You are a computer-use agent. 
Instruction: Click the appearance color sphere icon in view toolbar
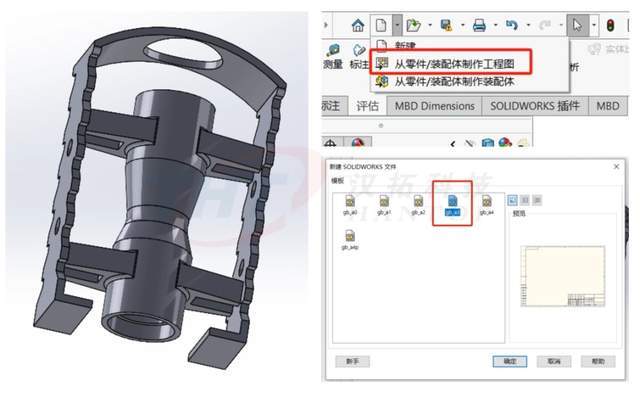pos(505,142)
